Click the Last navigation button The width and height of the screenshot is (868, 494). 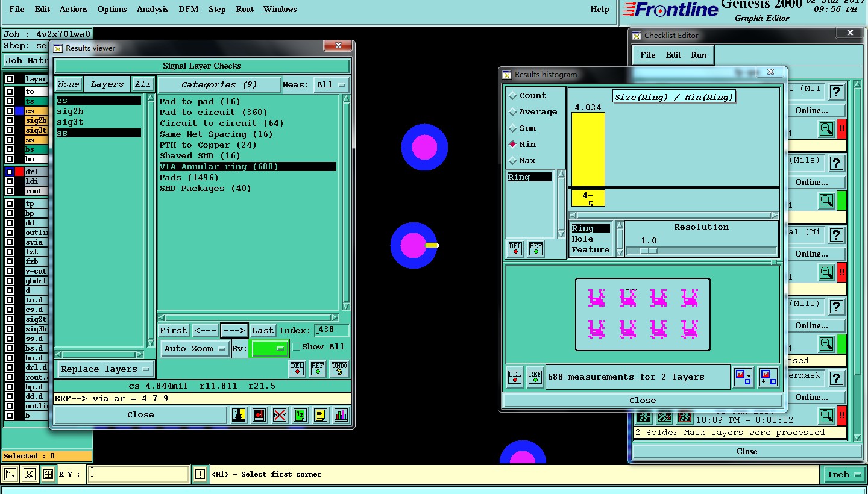(x=263, y=331)
